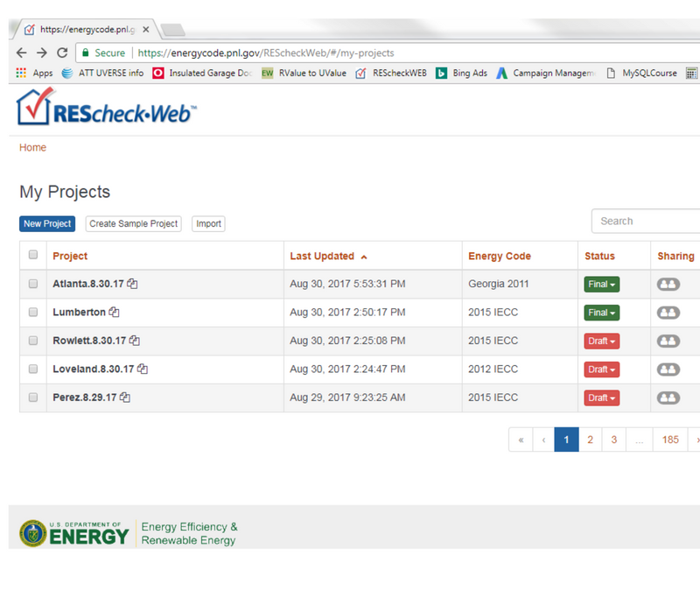This screenshot has width=700, height=591.
Task: Click the copy icon next to Atlanta.8.30.17
Action: pyautogui.click(x=132, y=284)
